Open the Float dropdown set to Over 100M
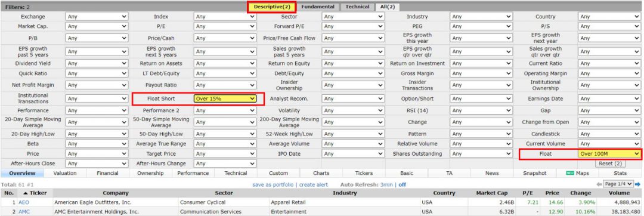This screenshot has width=644, height=216. click(609, 153)
